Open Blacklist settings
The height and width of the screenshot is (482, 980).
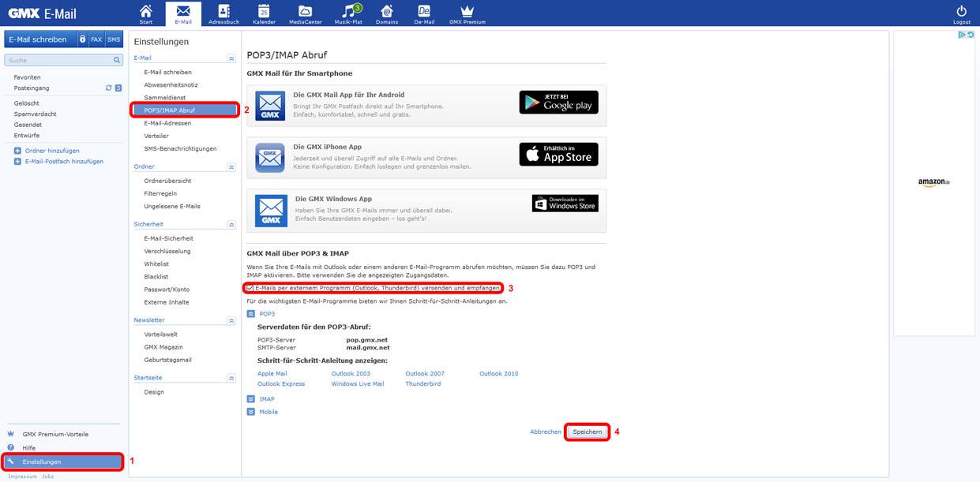pyautogui.click(x=156, y=277)
